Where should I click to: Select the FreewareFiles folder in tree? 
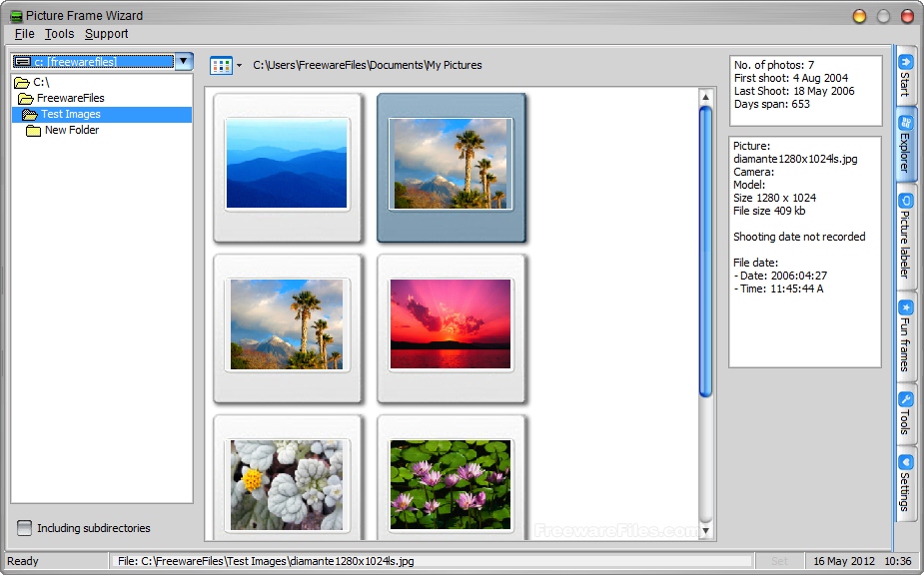[x=71, y=98]
